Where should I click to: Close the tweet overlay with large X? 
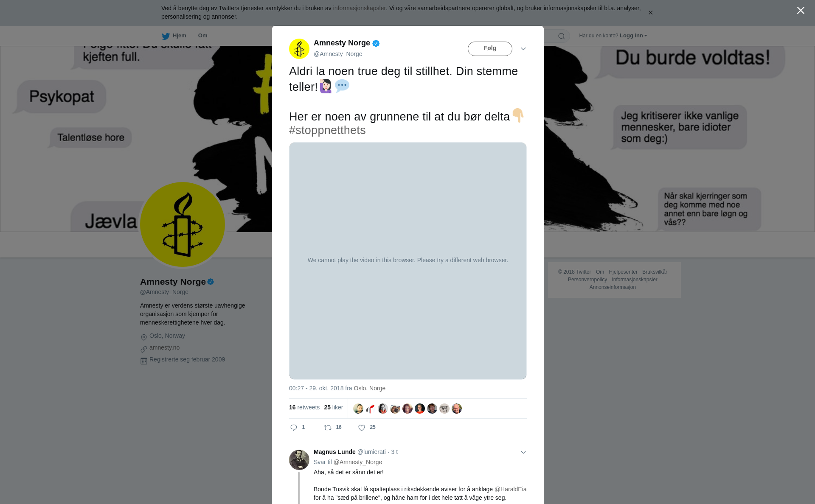coord(801,11)
